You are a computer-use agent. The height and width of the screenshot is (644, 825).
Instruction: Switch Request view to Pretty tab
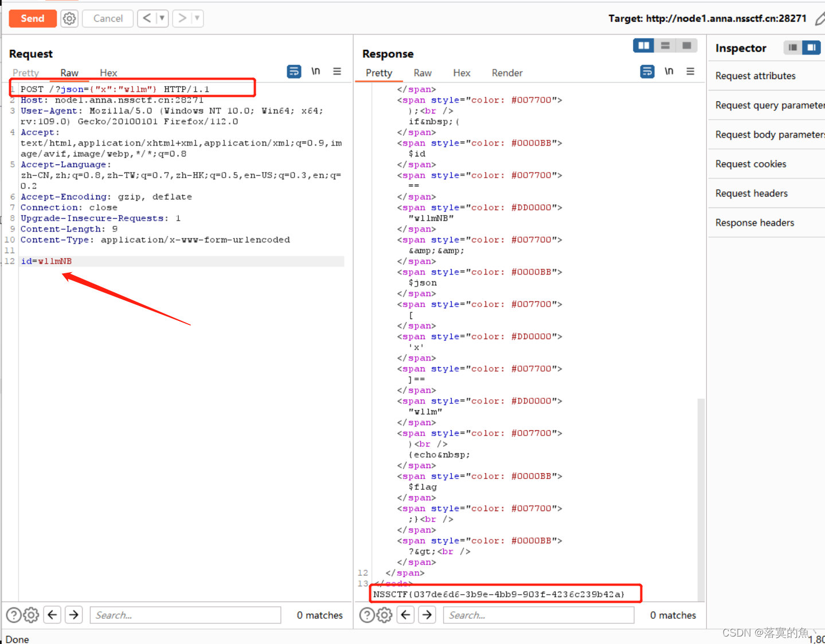click(26, 73)
